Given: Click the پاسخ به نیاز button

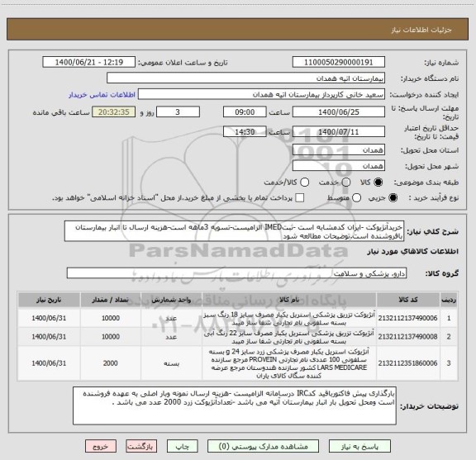Looking at the screenshot, I should (359, 446).
